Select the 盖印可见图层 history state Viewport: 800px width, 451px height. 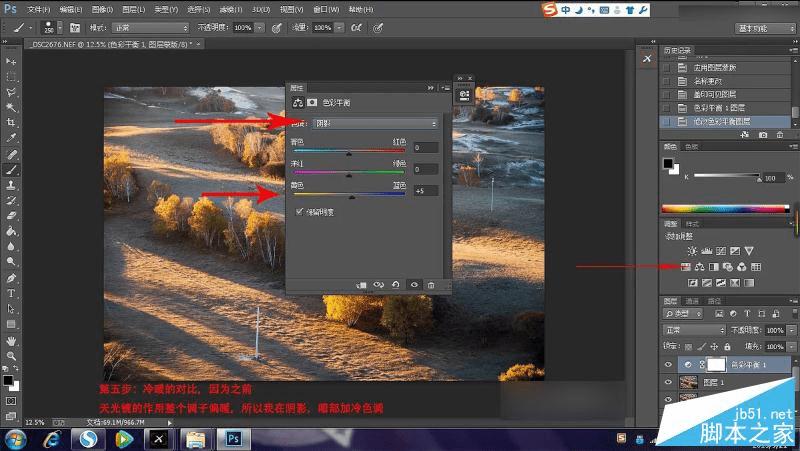pos(714,94)
